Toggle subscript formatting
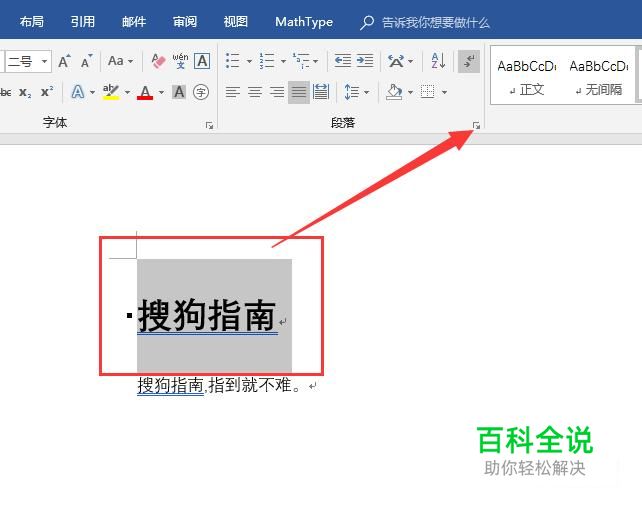This screenshot has width=642, height=511. click(x=25, y=92)
